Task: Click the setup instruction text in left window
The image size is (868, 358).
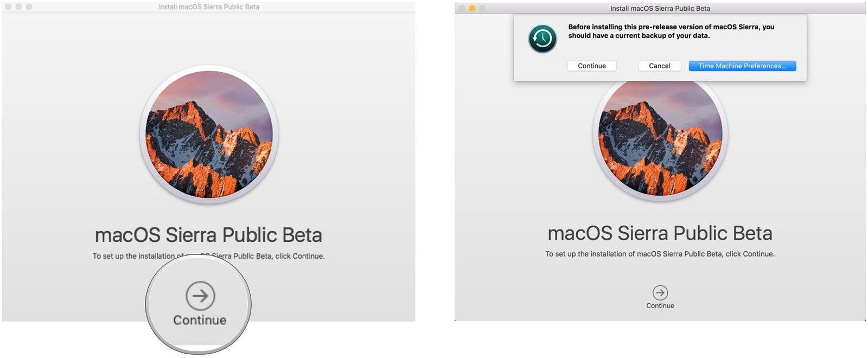Action: 208,256
